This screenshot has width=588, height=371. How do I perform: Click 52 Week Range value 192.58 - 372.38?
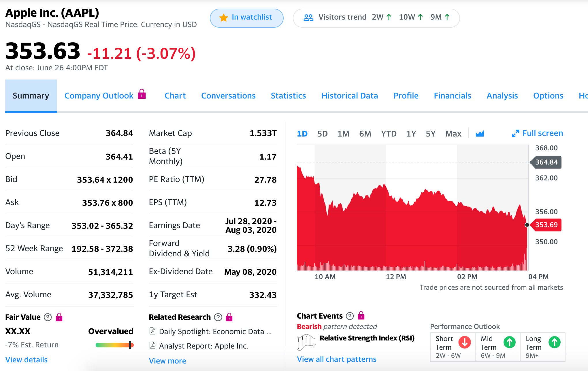(102, 249)
